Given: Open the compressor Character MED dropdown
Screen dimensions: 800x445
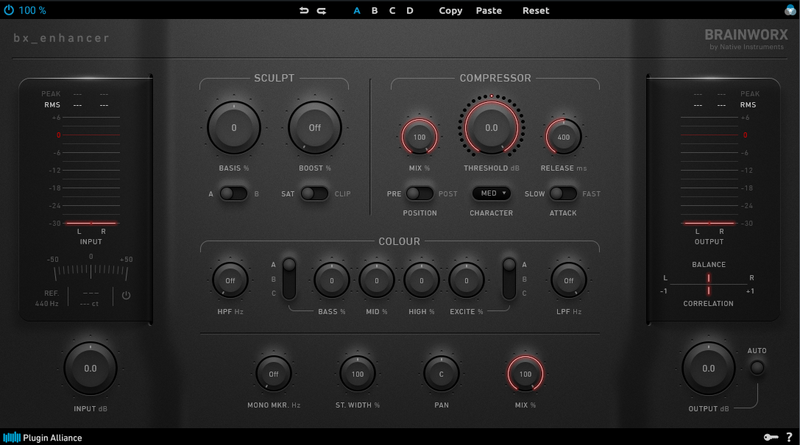Looking at the screenshot, I should point(491,193).
